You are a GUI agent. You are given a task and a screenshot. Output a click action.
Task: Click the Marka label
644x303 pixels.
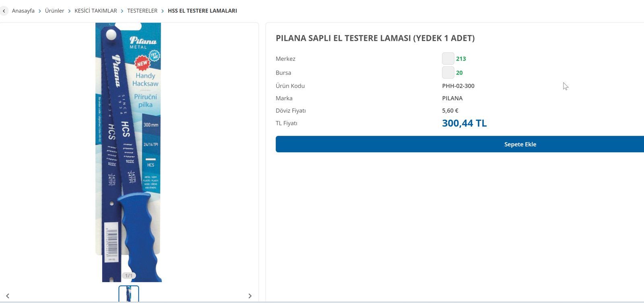[x=284, y=98]
